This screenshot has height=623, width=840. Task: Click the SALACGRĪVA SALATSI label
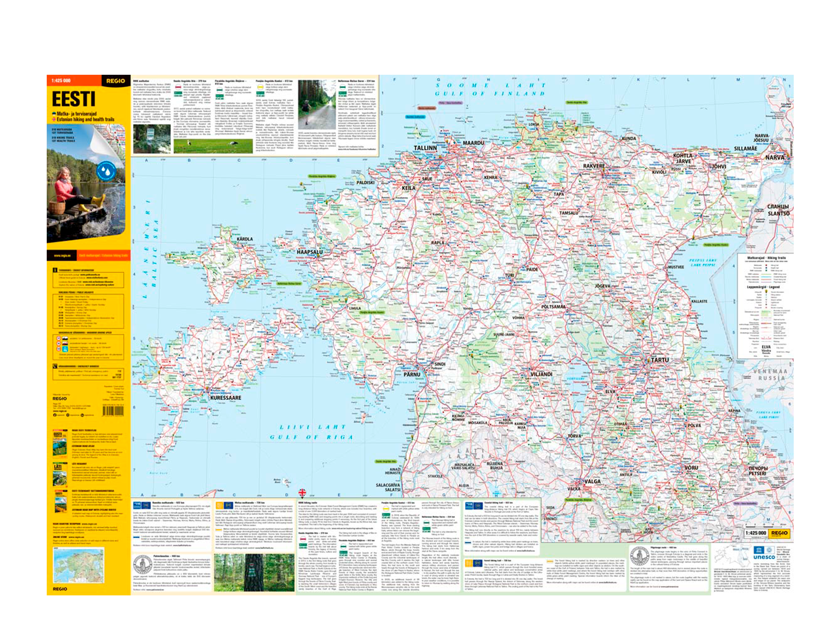[x=388, y=487]
